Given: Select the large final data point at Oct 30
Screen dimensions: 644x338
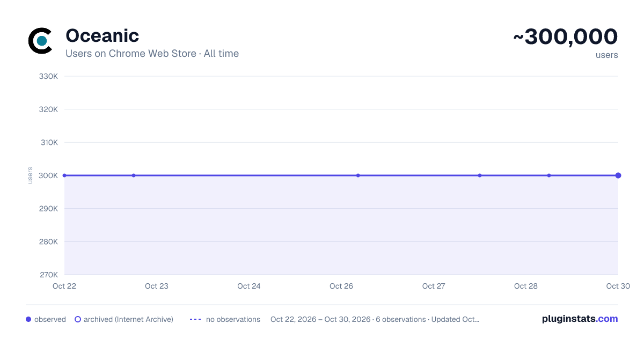Looking at the screenshot, I should pyautogui.click(x=618, y=175).
